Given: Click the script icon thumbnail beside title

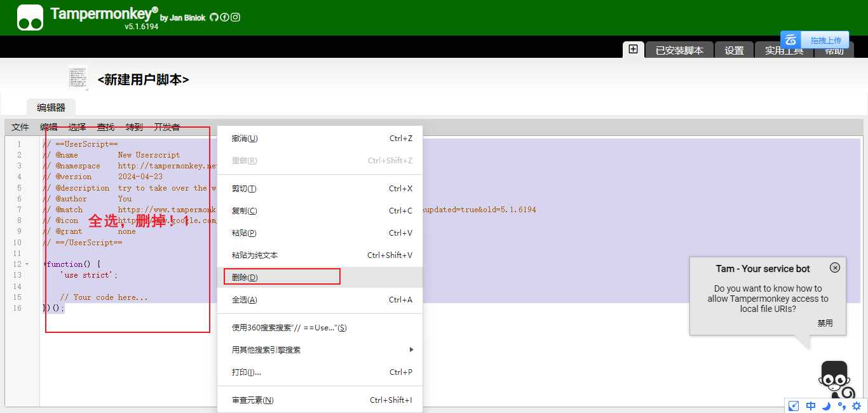Looking at the screenshot, I should [78, 78].
